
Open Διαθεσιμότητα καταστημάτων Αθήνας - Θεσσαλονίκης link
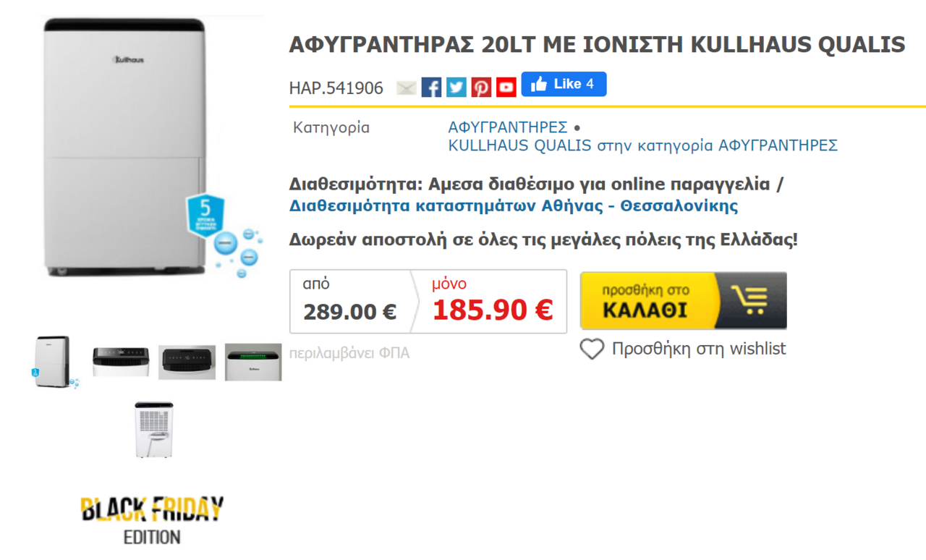[x=514, y=205]
